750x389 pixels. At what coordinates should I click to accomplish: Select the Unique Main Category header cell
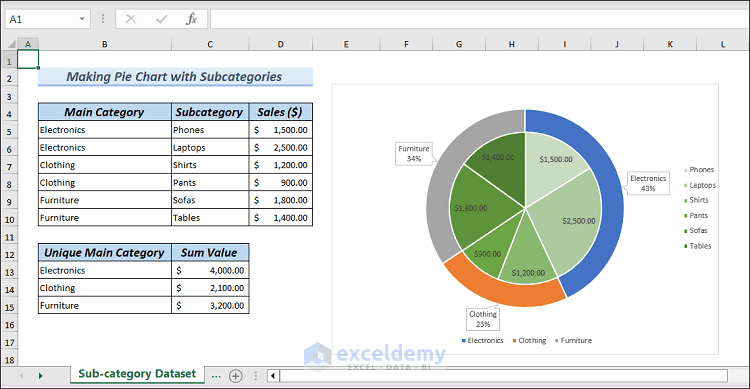tap(104, 253)
